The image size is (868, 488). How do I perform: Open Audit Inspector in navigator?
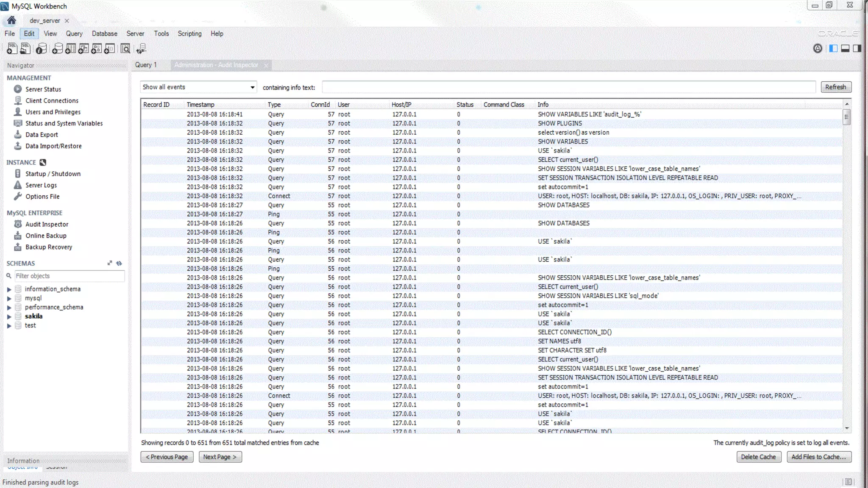47,224
